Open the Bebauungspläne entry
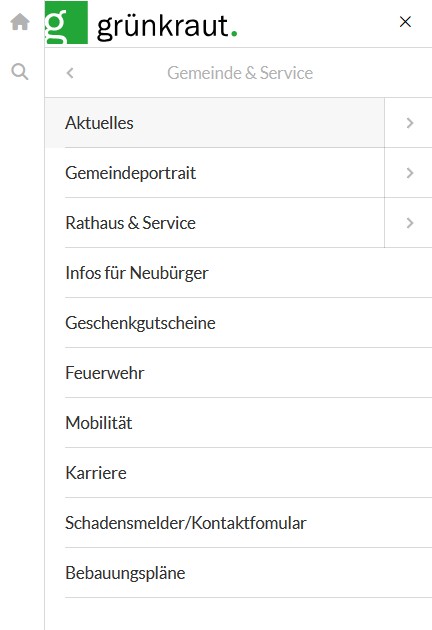 pyautogui.click(x=248, y=573)
